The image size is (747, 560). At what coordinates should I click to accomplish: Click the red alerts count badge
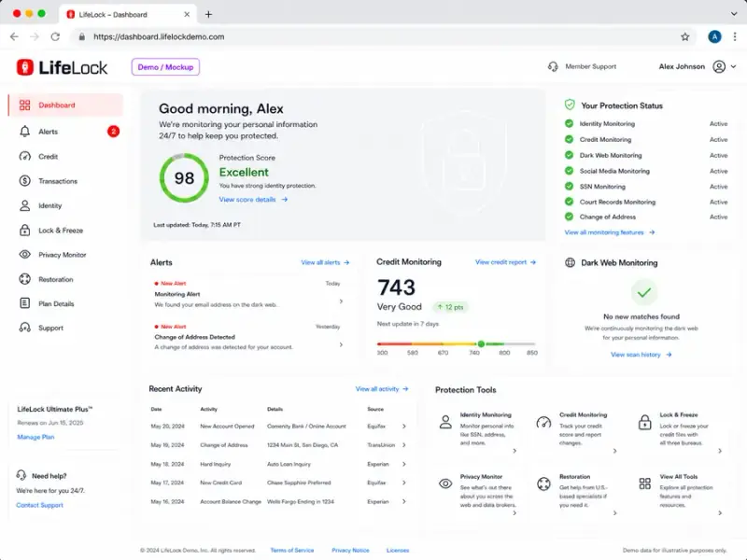click(x=113, y=132)
